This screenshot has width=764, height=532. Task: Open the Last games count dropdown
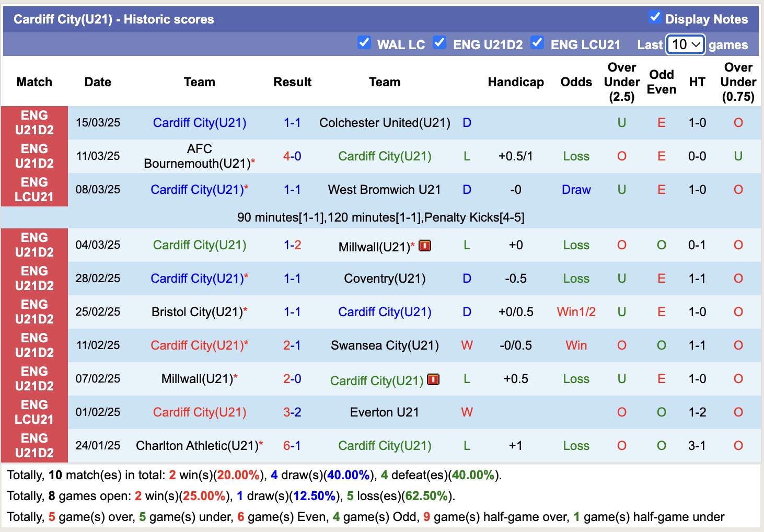point(685,45)
